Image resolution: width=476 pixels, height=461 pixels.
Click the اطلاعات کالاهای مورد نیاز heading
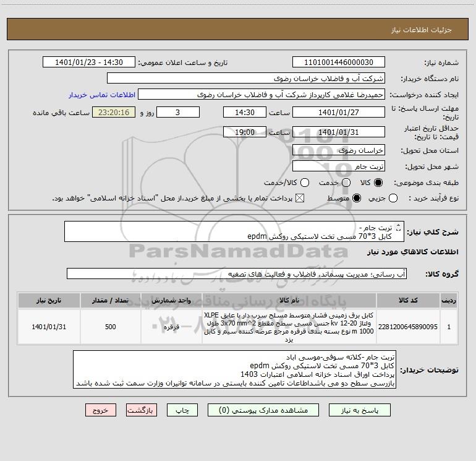[x=413, y=252]
